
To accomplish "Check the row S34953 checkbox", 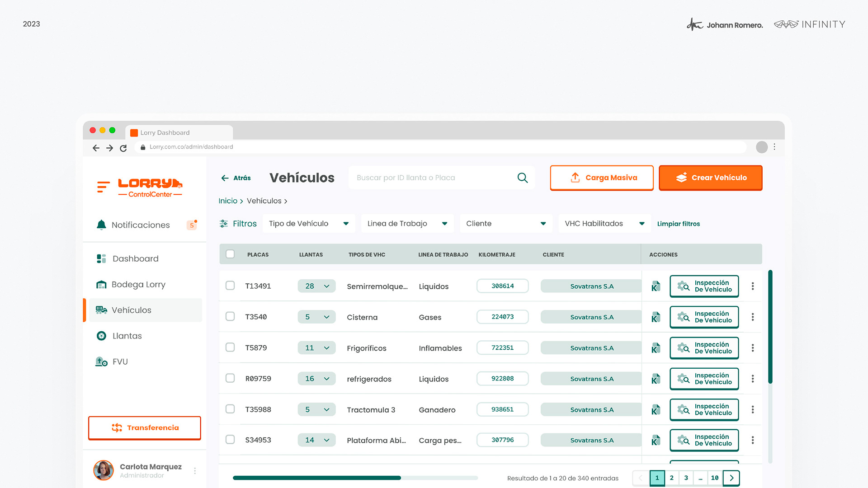I will click(230, 439).
